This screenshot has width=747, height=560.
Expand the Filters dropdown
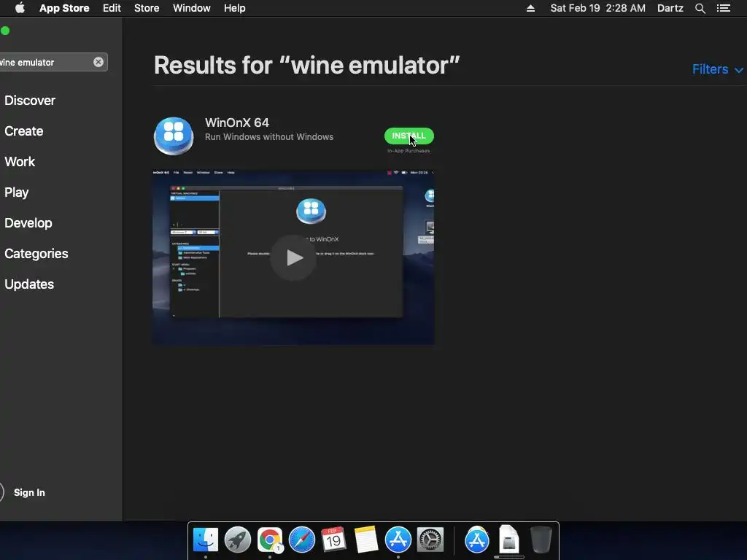pos(718,69)
